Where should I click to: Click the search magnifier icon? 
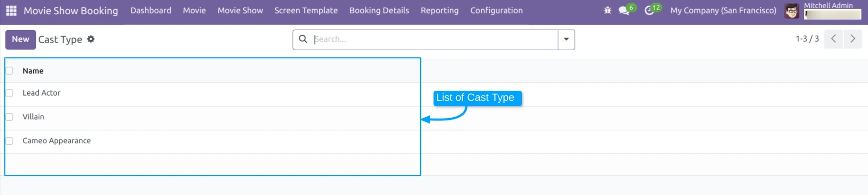point(303,39)
